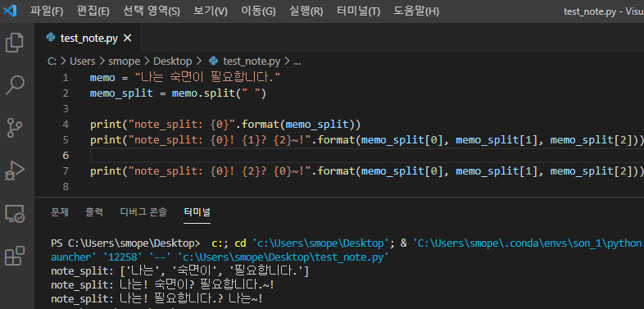Screen dimensions: 644x309
Task: Click the Desktop breadcrumb segment
Action: pos(173,61)
